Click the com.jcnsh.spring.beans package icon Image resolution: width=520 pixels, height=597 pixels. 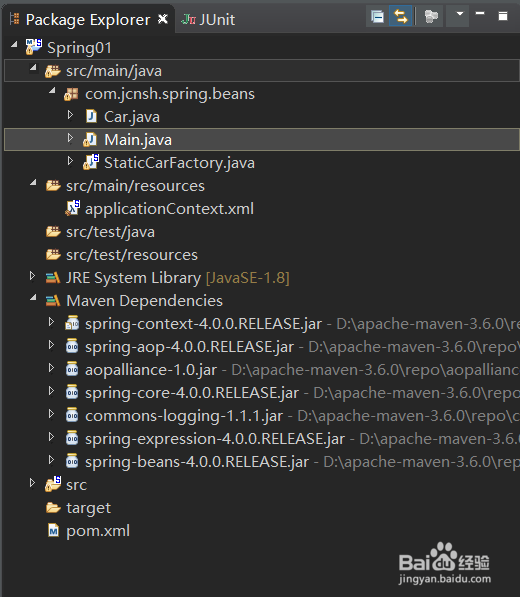point(71,94)
